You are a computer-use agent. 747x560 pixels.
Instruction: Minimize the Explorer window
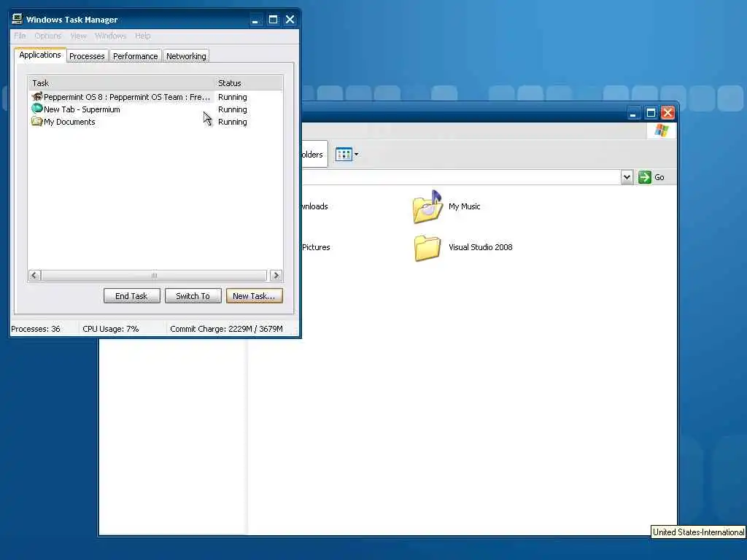(632, 113)
